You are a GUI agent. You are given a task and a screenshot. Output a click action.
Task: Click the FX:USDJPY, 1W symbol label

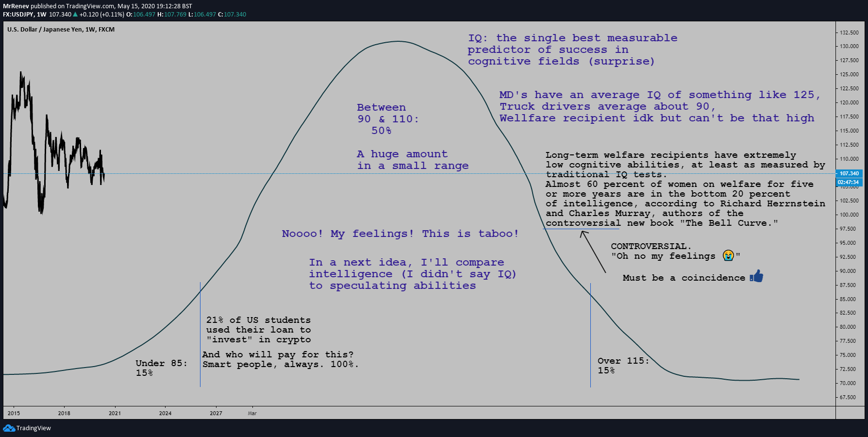(x=25, y=15)
